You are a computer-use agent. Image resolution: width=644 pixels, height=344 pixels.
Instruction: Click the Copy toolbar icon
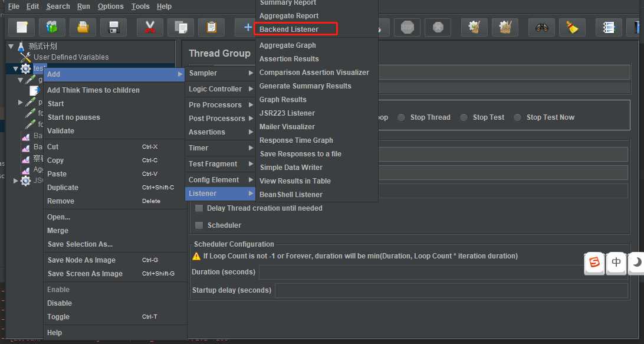click(x=180, y=28)
